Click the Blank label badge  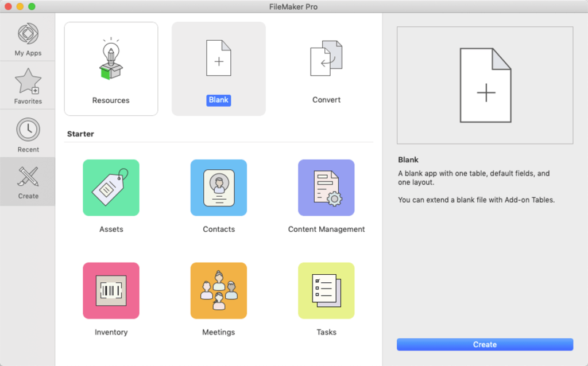[219, 100]
